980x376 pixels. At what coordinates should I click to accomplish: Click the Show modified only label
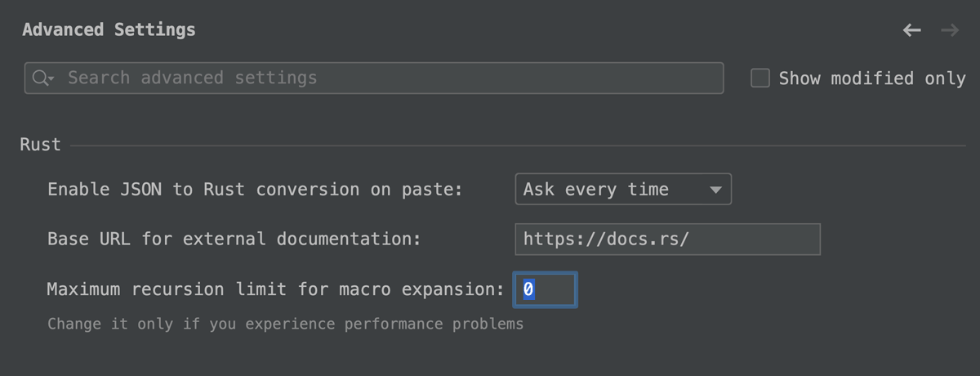(x=872, y=78)
